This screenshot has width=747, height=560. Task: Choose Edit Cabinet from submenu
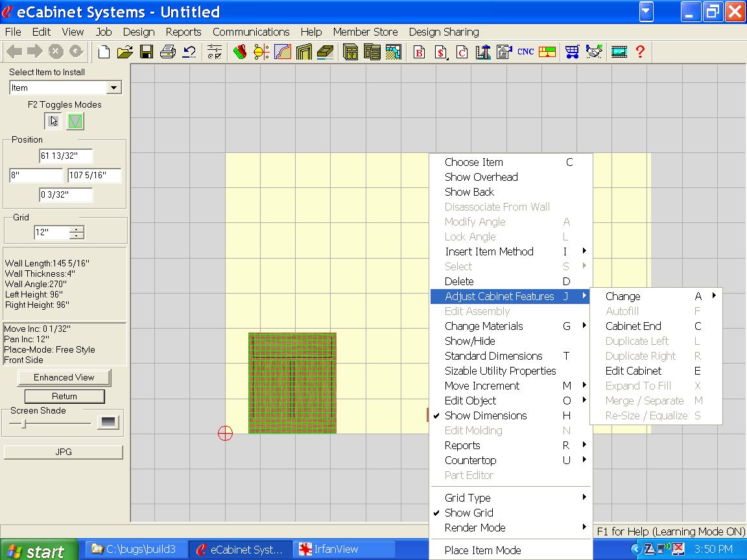point(656,371)
